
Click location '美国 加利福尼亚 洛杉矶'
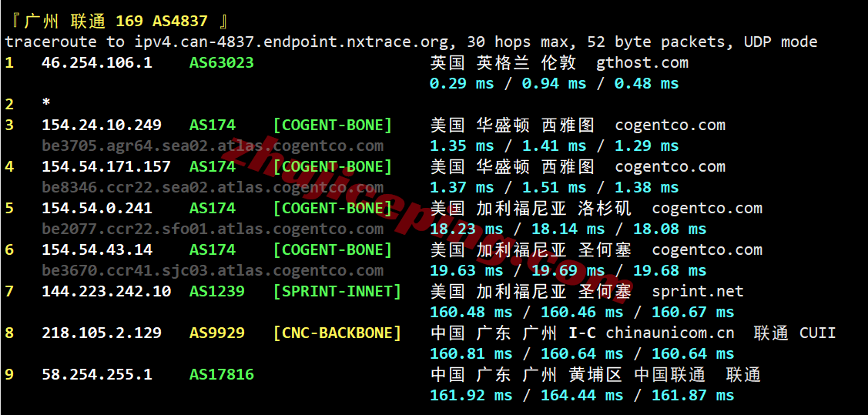[x=531, y=208]
